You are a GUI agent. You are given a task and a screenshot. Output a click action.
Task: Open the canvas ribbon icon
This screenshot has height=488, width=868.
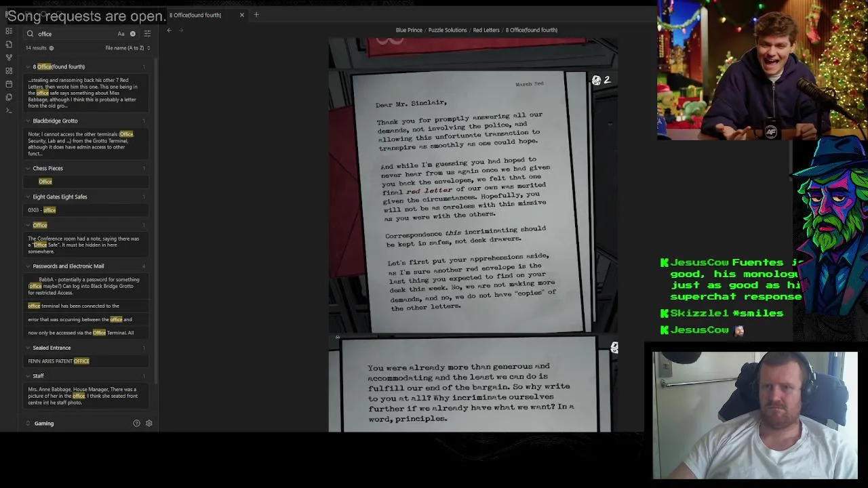(9, 70)
